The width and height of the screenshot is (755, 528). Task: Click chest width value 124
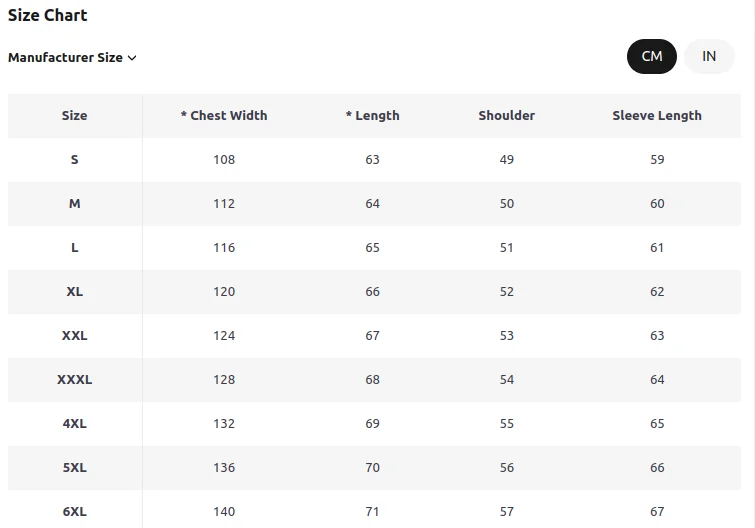(x=224, y=335)
